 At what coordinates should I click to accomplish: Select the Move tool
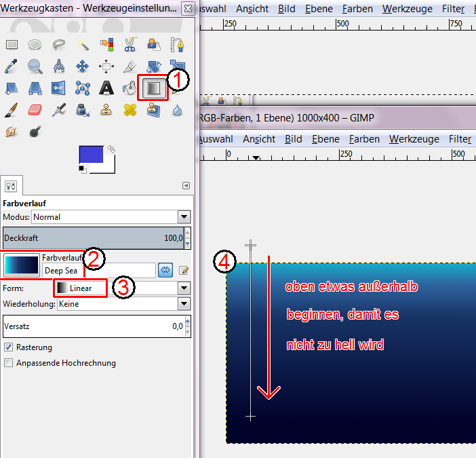click(83, 66)
